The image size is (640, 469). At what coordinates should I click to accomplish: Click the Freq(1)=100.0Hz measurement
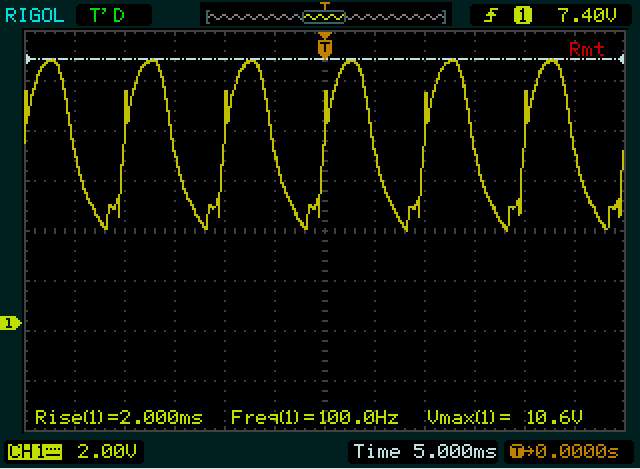314,417
